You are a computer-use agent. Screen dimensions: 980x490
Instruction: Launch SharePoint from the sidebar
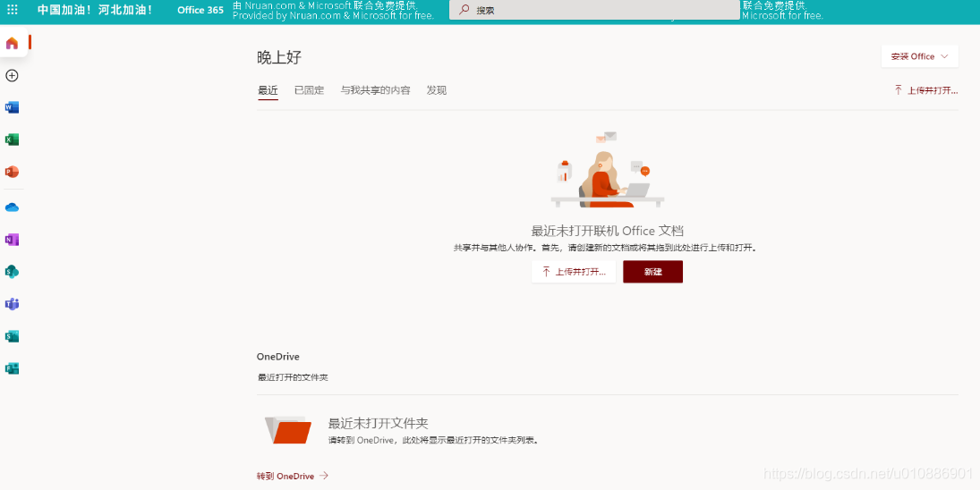tap(12, 272)
